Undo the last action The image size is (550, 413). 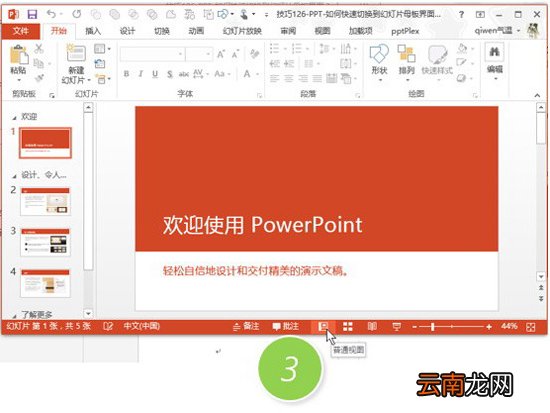(x=52, y=14)
